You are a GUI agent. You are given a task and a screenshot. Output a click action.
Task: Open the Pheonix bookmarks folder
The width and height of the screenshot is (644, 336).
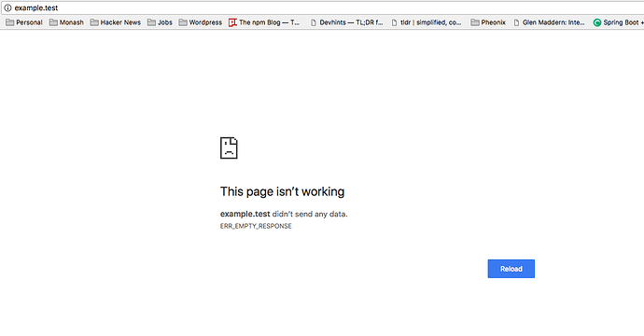(x=488, y=22)
